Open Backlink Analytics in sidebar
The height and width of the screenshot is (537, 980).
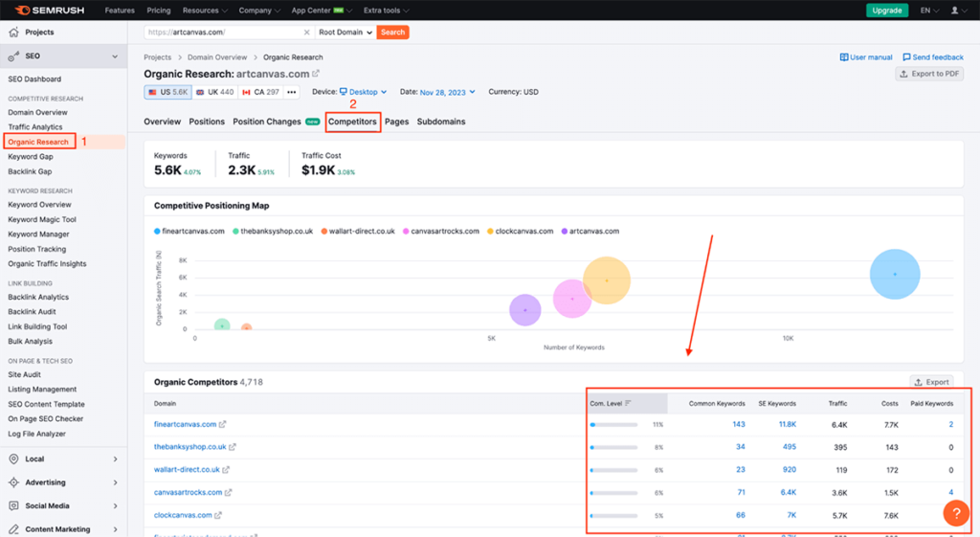[x=38, y=298]
